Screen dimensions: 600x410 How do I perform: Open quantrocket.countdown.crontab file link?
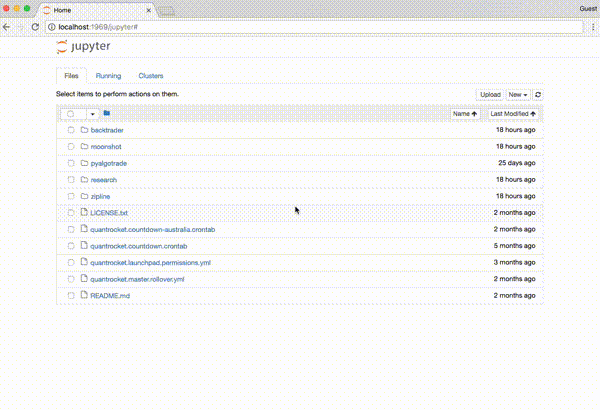tap(139, 246)
